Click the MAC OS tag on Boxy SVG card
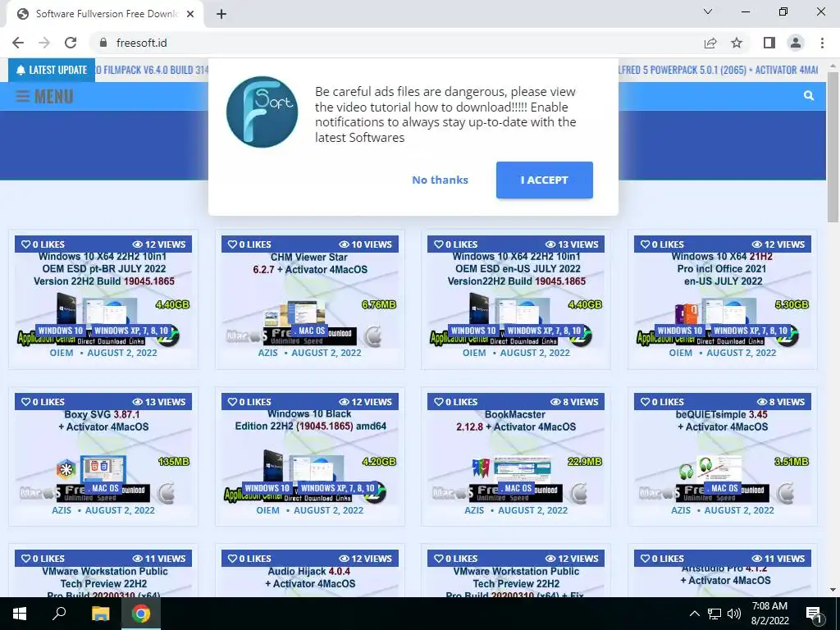Screen dimensions: 840x630 [103, 488]
